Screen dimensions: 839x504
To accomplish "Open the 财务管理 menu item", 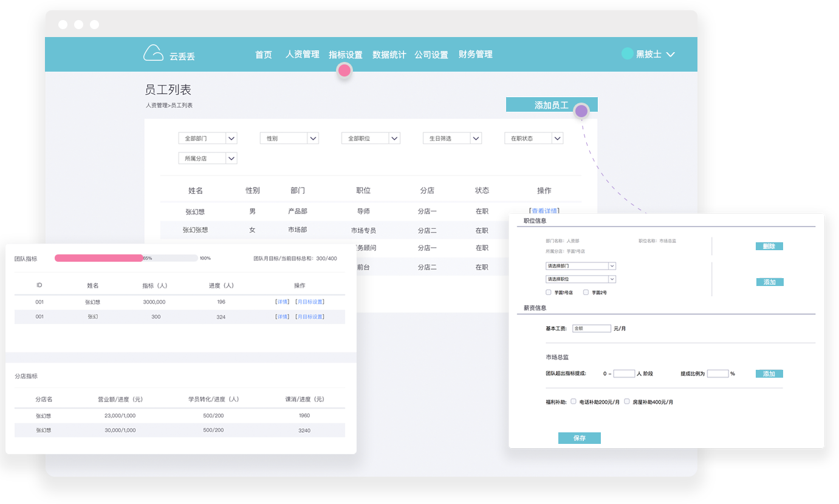I will (x=475, y=55).
